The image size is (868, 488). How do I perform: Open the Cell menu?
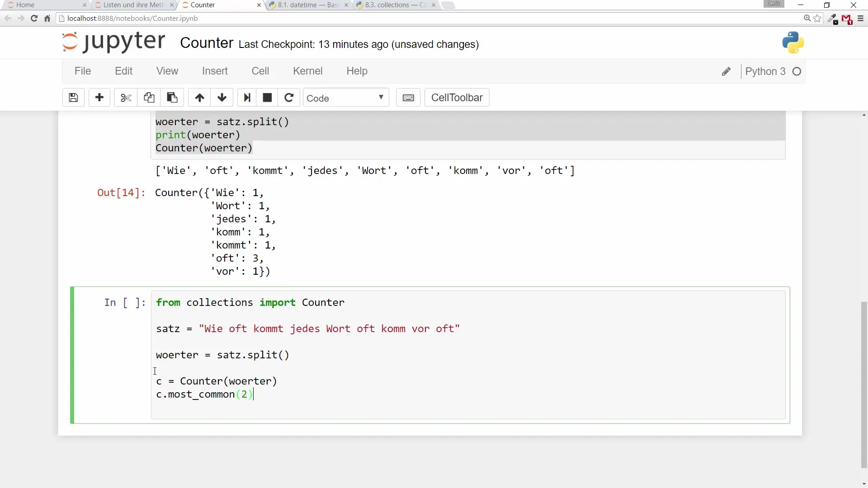[260, 71]
